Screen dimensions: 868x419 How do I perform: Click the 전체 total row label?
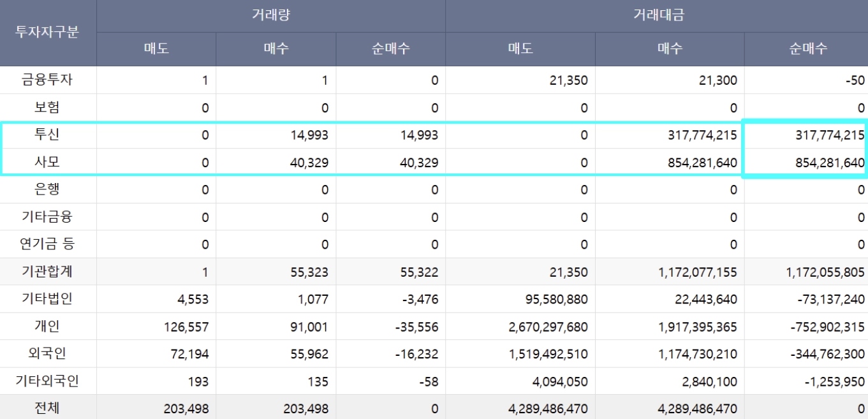[x=48, y=408]
